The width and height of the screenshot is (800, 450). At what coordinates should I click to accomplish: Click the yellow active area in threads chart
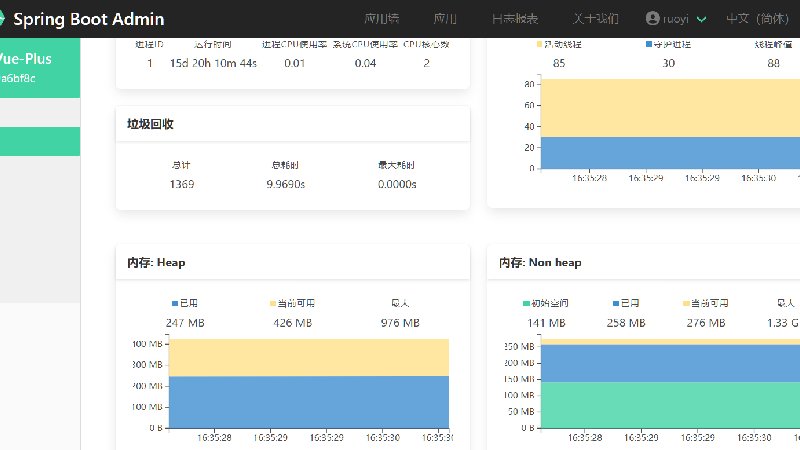pyautogui.click(x=670, y=108)
